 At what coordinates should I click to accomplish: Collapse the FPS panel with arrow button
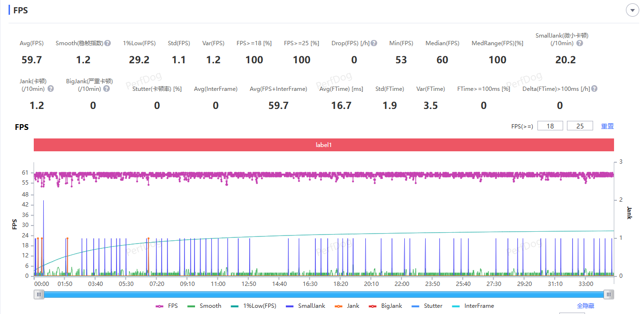click(632, 10)
